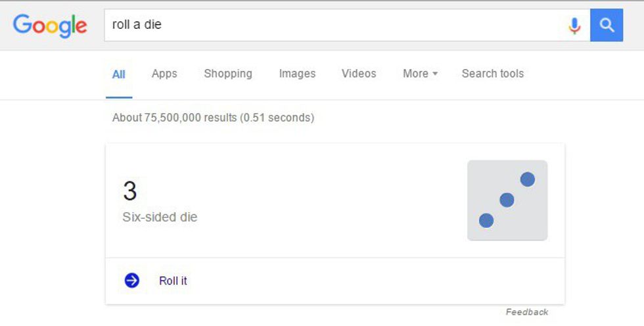
Task: Start voice search with the microphone
Action: tap(574, 26)
